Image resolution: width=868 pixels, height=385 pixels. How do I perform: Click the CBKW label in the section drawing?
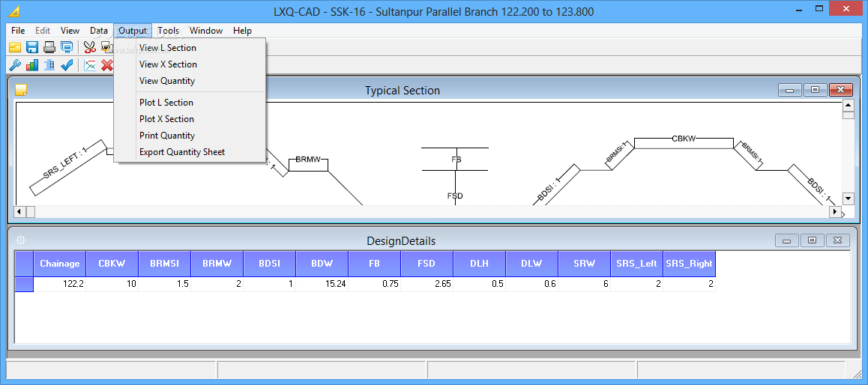tap(684, 139)
